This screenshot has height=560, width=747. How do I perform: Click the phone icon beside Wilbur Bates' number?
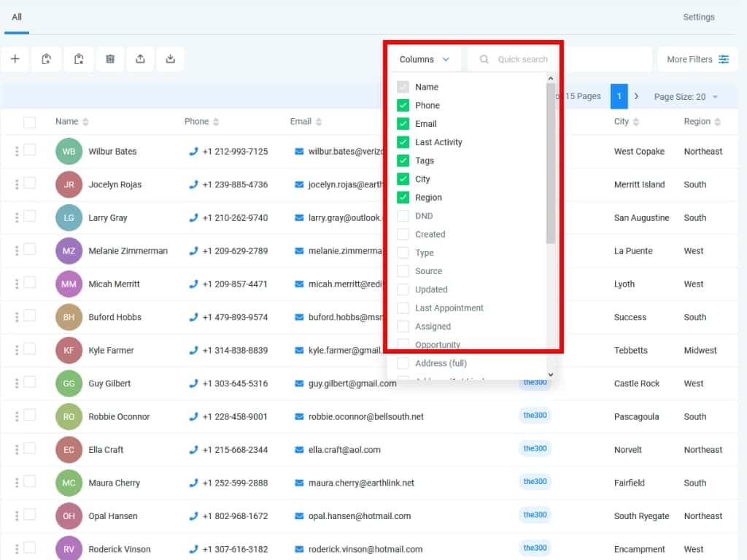pyautogui.click(x=193, y=152)
